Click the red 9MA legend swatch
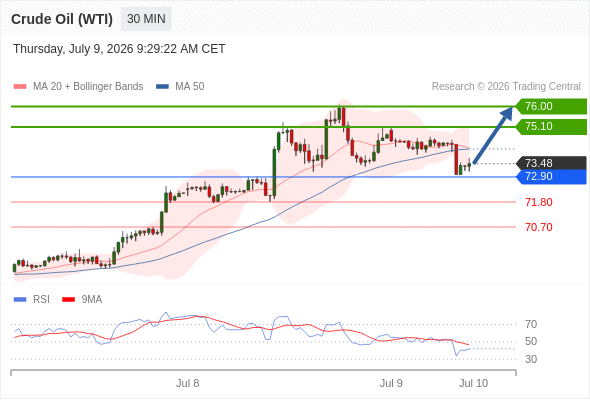The height and width of the screenshot is (400, 590). 68,300
